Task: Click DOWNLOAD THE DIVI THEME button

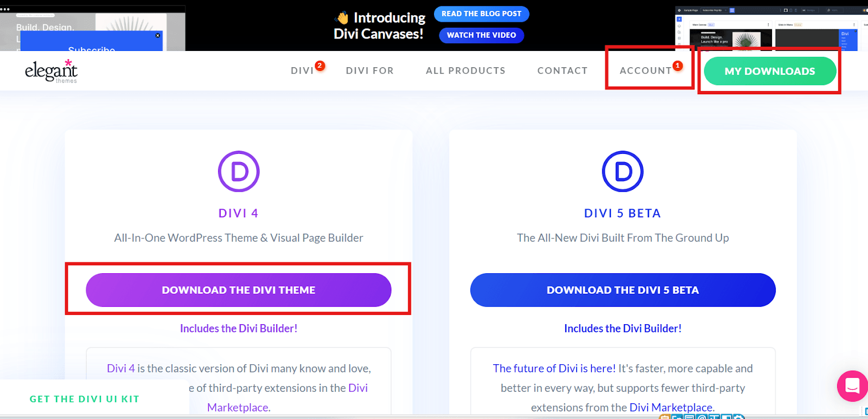Action: tap(238, 290)
